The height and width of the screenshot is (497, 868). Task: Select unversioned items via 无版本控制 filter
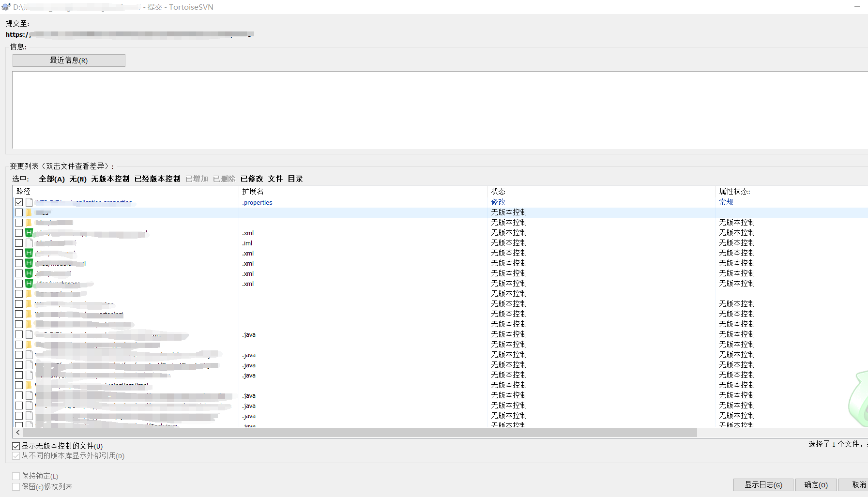click(110, 179)
